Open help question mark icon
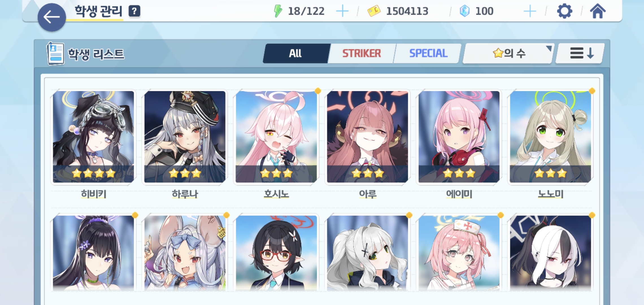The image size is (644, 305). (134, 11)
